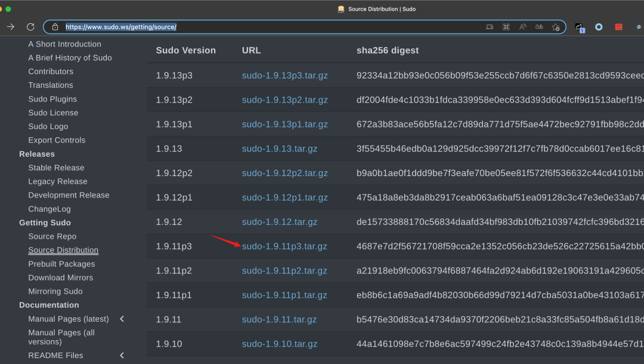Open QR code/apps grid icon in address bar
644x364 pixels.
506,27
